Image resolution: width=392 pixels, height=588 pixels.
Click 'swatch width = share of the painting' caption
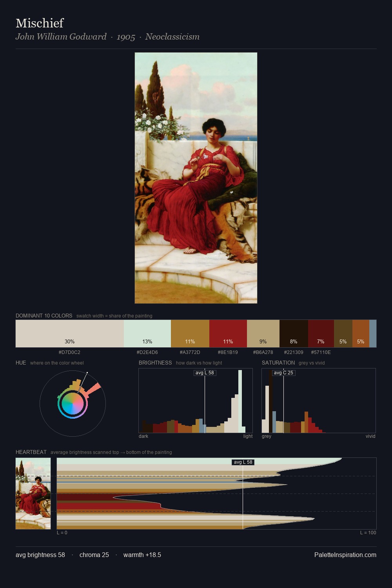coord(114,316)
